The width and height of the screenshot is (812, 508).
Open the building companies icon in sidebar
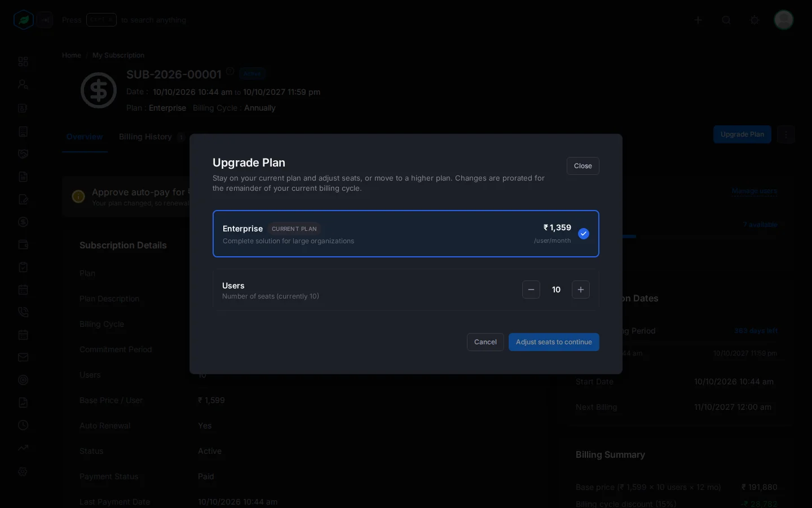(23, 132)
